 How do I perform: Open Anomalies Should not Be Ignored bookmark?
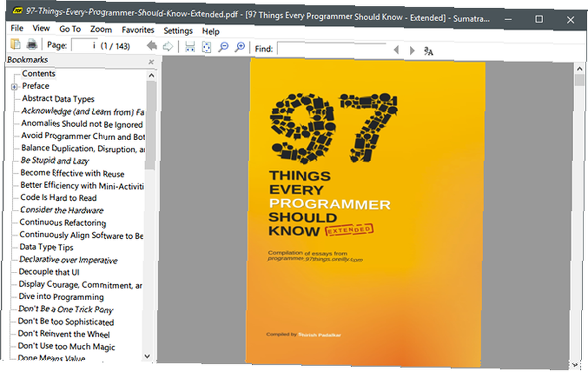[x=82, y=124]
